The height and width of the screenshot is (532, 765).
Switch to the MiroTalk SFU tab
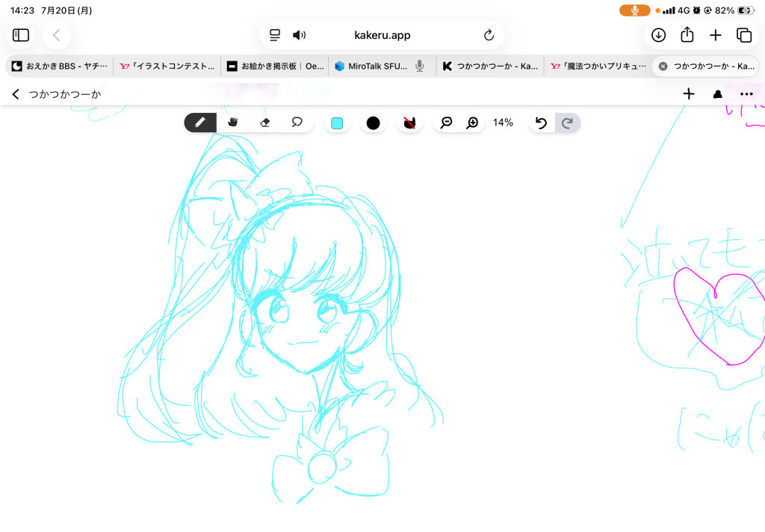click(x=377, y=66)
